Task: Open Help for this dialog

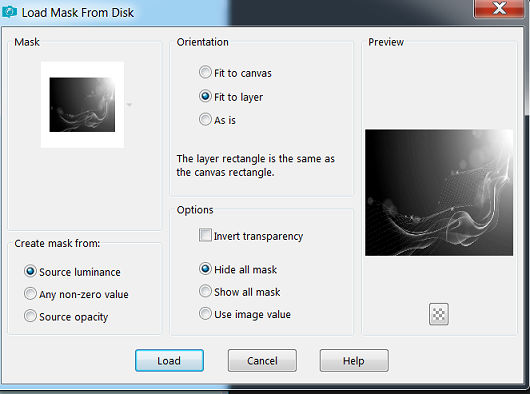Action: [354, 361]
